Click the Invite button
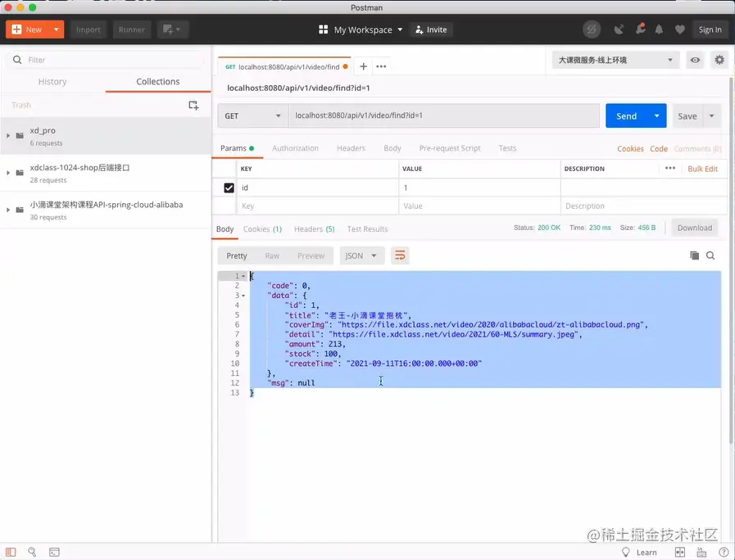This screenshot has height=560, width=735. point(431,29)
